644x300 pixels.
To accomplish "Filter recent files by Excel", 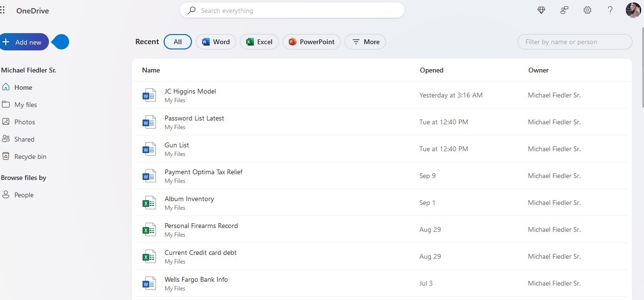I will coord(259,42).
